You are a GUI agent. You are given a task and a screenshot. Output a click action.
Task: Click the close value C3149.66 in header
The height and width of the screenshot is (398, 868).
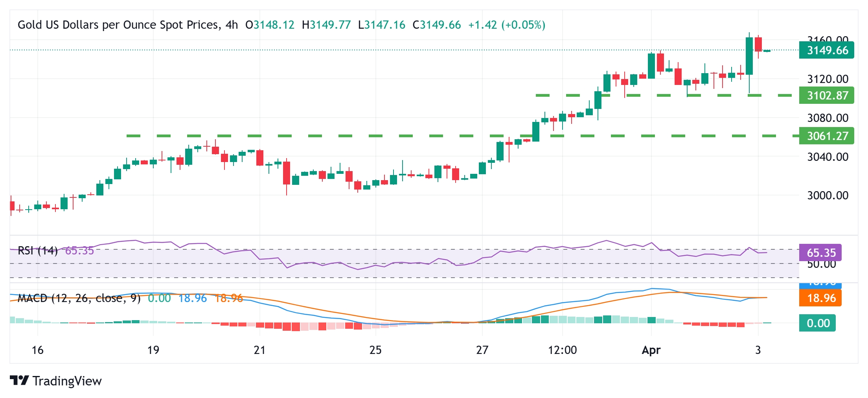(x=436, y=25)
